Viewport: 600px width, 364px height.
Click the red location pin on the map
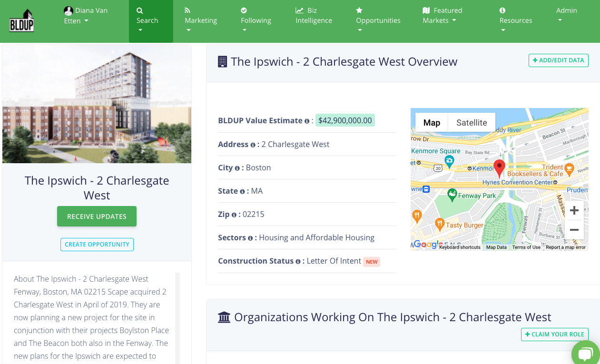[x=499, y=168]
